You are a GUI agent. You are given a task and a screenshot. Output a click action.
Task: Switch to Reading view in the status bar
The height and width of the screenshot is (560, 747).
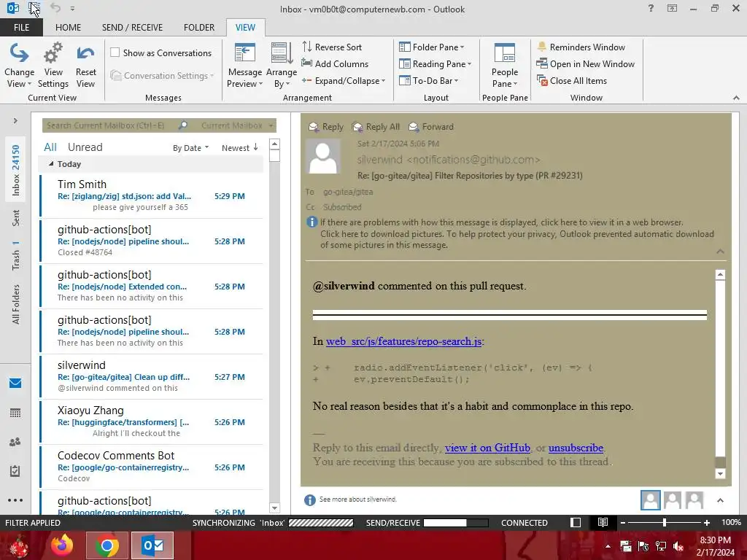[603, 522]
